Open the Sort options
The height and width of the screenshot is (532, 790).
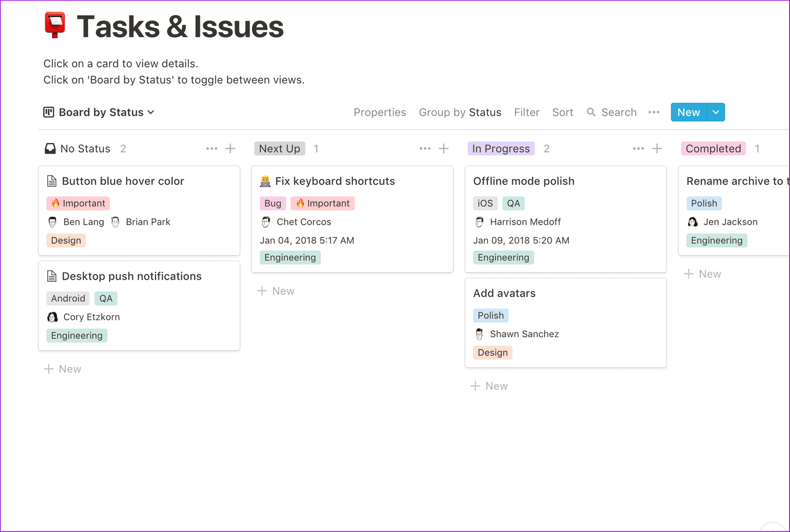click(562, 112)
